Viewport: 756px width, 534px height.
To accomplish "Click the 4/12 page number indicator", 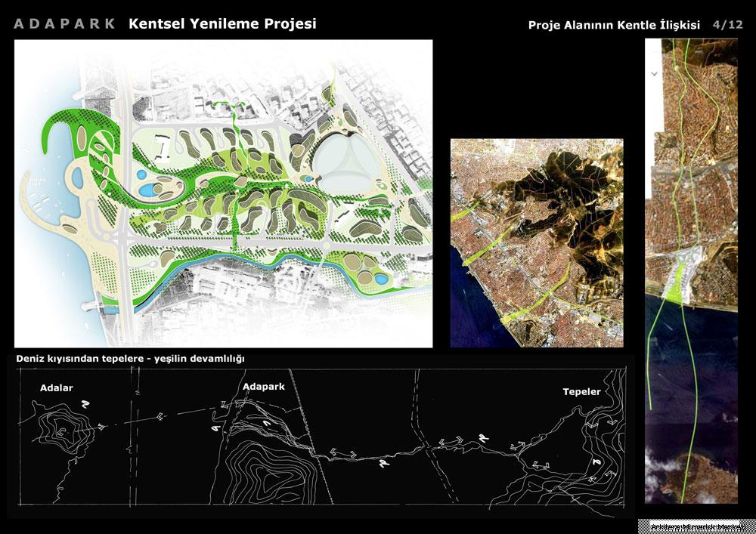I will click(727, 25).
